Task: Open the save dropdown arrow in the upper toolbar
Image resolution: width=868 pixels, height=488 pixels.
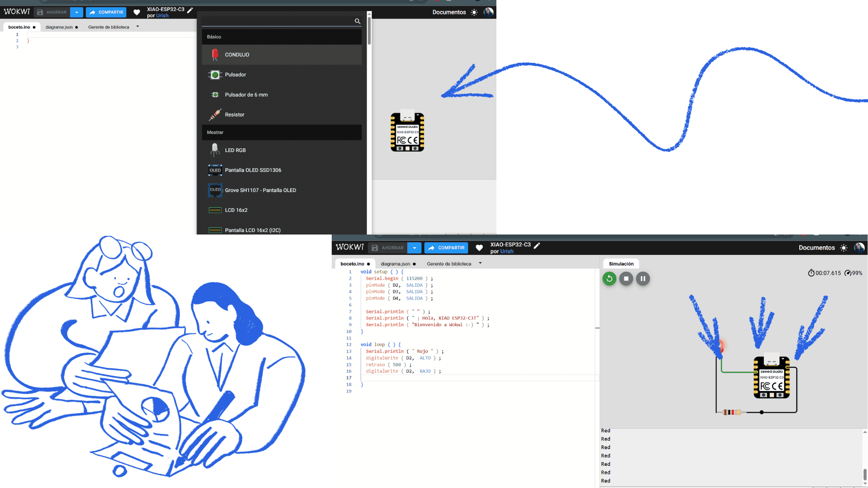Action: (76, 13)
